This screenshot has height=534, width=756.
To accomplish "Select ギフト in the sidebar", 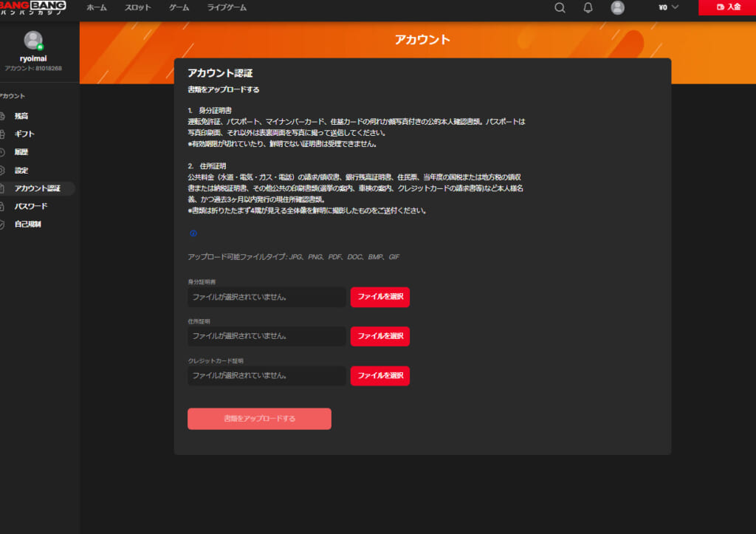I will pyautogui.click(x=24, y=134).
